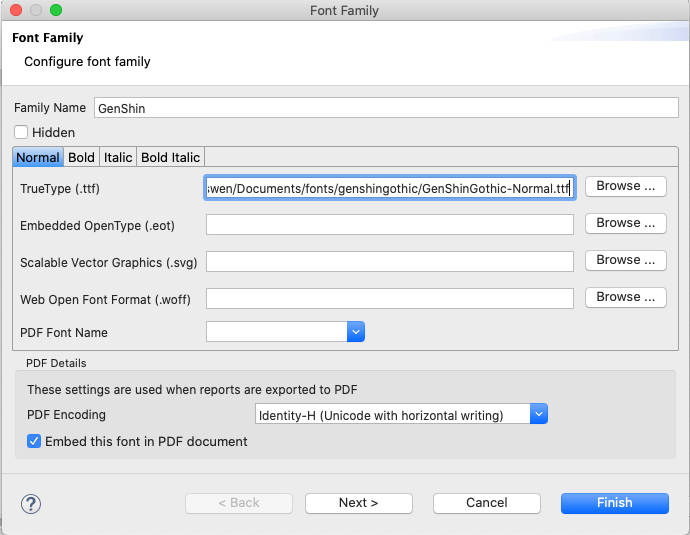Click the help question mark icon
690x535 pixels.
pos(30,503)
